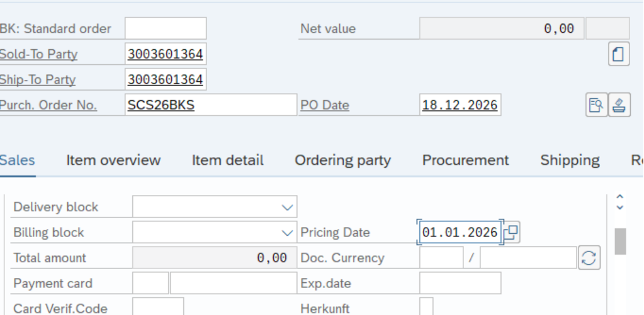The height and width of the screenshot is (315, 644).
Task: Click the document icon below Net value
Action: 619,54
